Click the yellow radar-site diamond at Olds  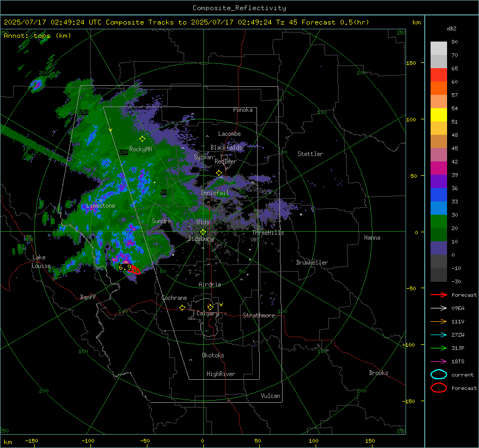(x=203, y=232)
